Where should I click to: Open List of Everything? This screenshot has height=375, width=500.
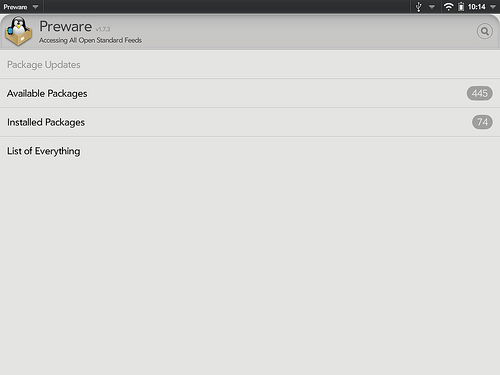tap(250, 151)
